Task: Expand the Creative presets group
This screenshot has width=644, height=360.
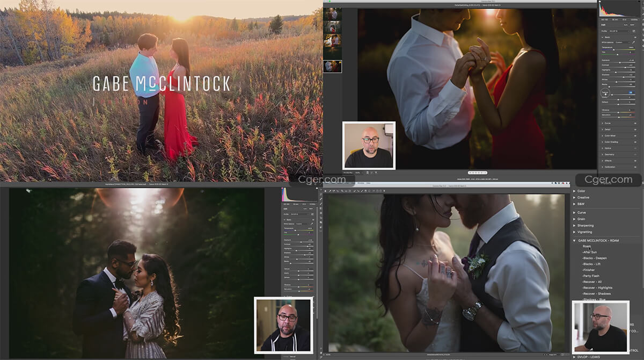Action: [x=574, y=197]
